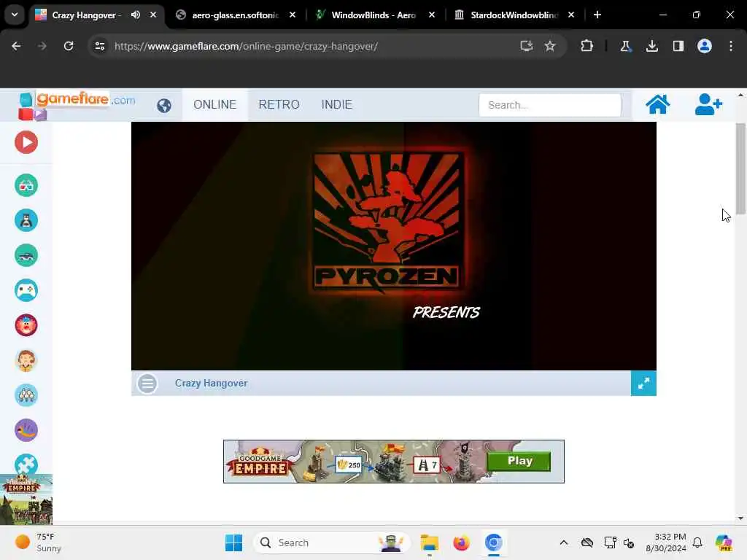This screenshot has height=560, width=747.
Task: Click the Chrome Labs flask icon
Action: point(625,46)
